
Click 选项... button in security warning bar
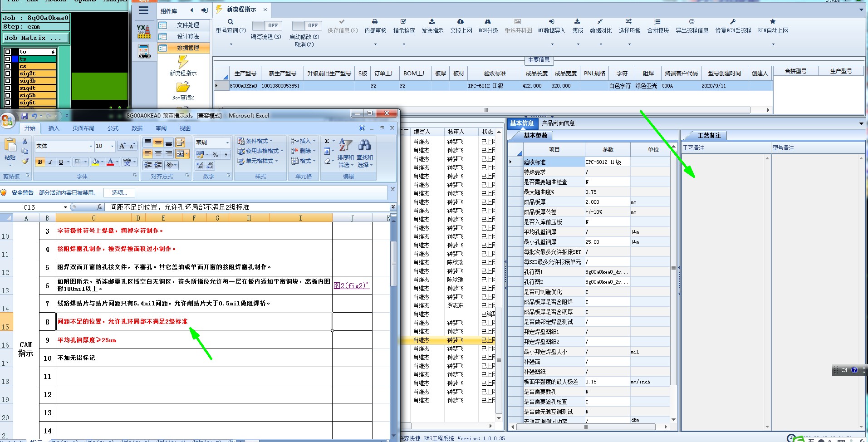point(119,192)
